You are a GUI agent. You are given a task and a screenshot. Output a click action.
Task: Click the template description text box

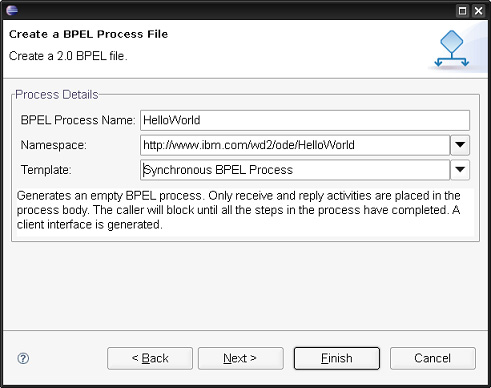coord(245,212)
